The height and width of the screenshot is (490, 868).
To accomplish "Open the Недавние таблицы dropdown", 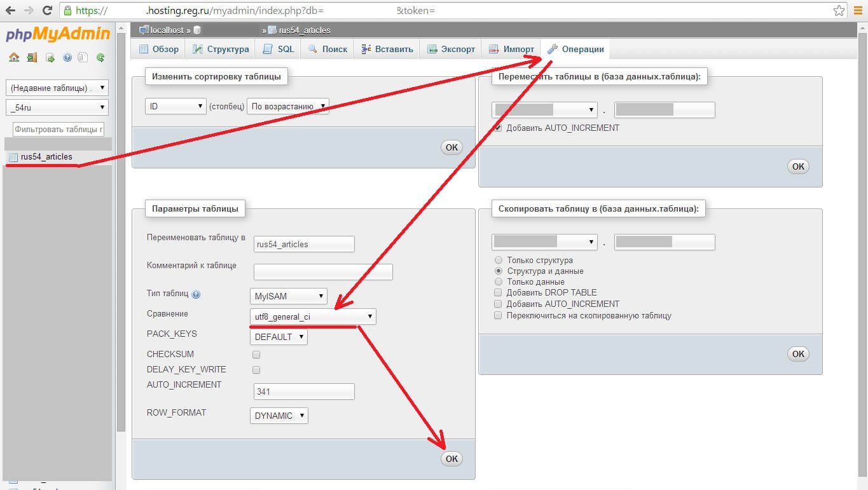I will (x=57, y=88).
